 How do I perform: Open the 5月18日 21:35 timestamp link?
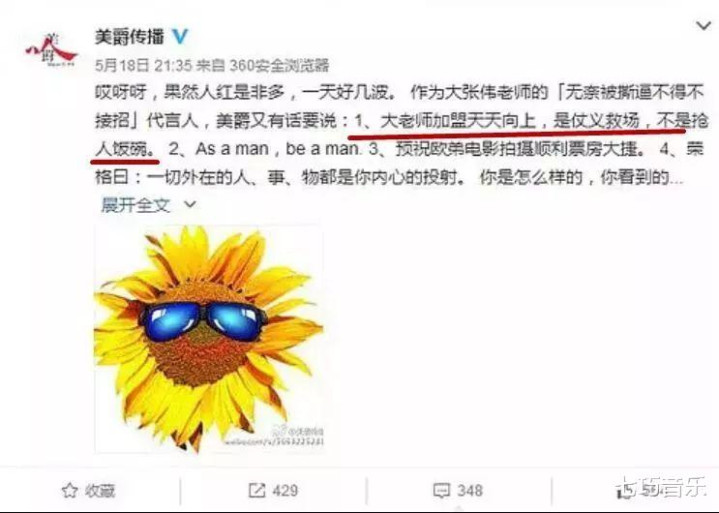143,66
